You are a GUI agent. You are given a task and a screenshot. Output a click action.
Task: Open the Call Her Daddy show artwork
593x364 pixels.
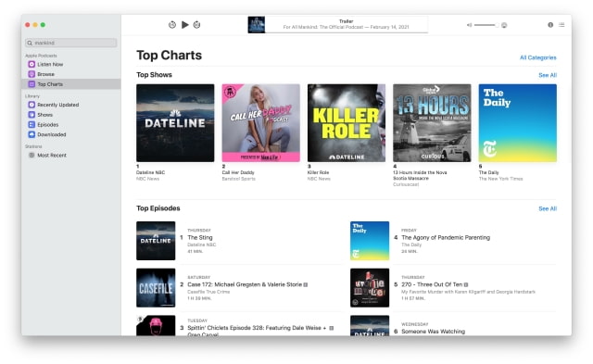tap(261, 123)
